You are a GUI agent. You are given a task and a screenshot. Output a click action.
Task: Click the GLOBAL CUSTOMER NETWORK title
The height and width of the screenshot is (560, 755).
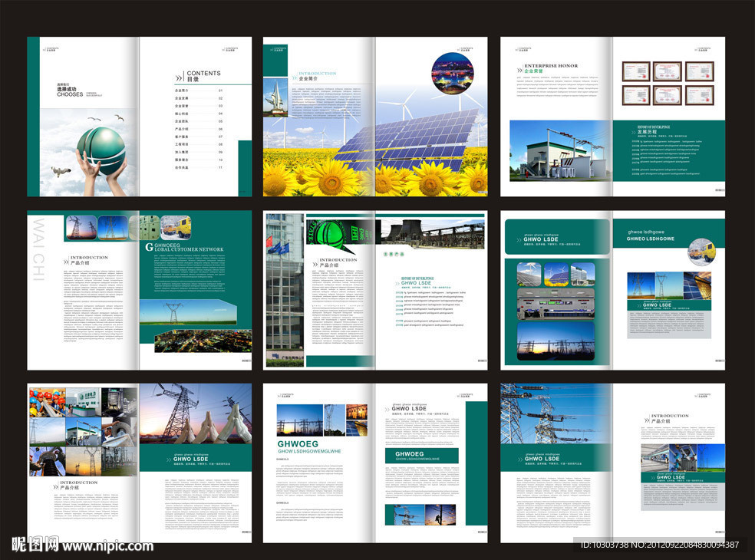[189, 249]
